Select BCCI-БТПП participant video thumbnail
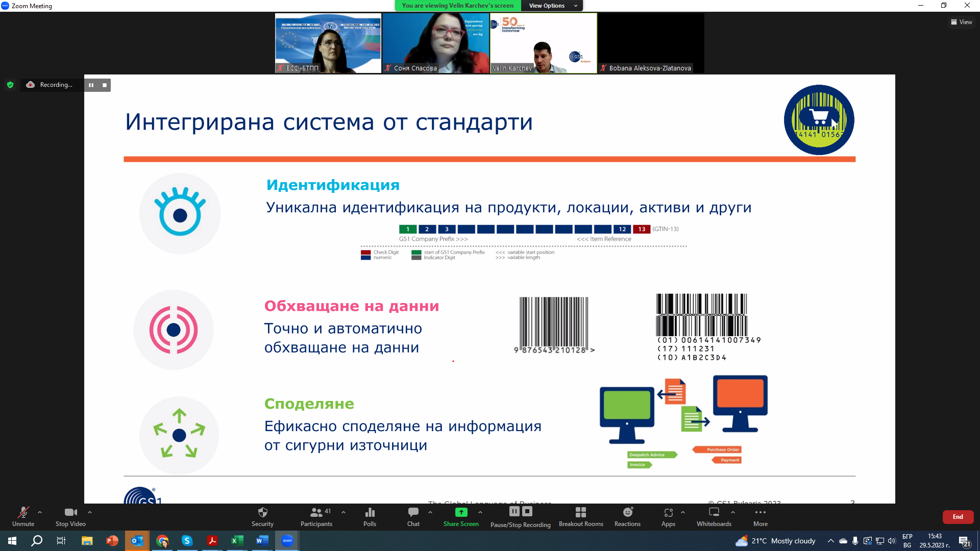This screenshot has width=980, height=551. [328, 43]
